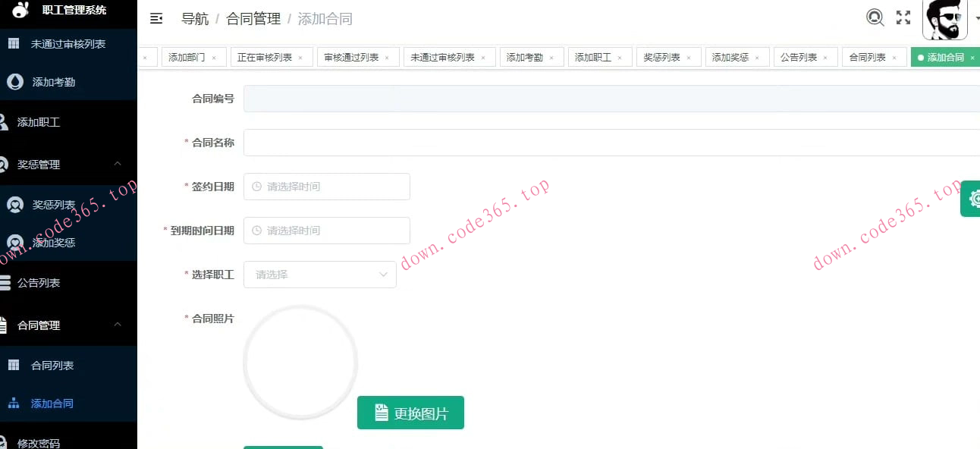Open the search with the magnifier icon

[x=875, y=17]
